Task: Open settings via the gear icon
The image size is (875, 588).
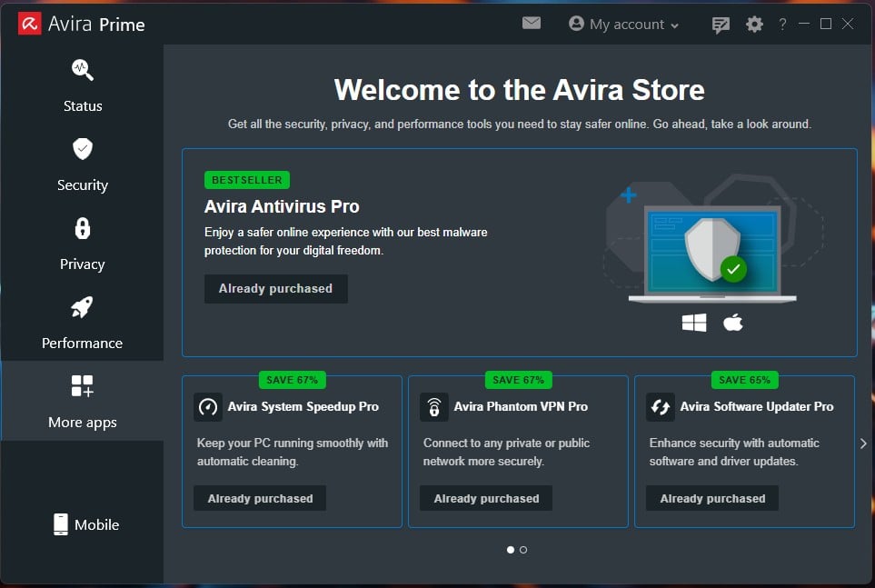Action: 754,24
